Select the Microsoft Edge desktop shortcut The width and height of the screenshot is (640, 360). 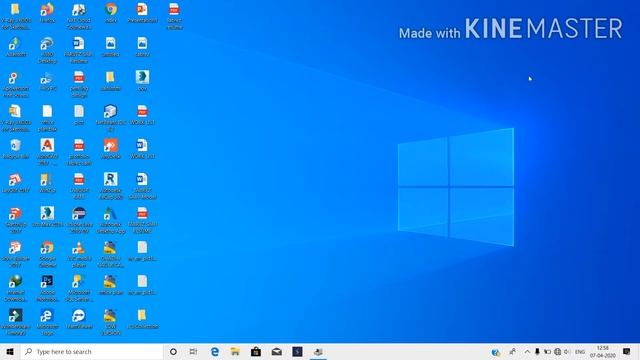click(47, 322)
